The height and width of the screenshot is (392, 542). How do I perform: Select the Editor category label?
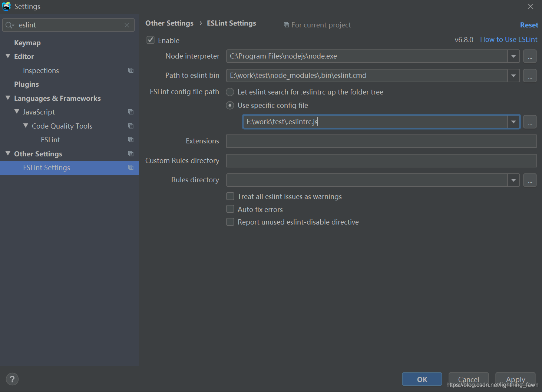point(24,56)
